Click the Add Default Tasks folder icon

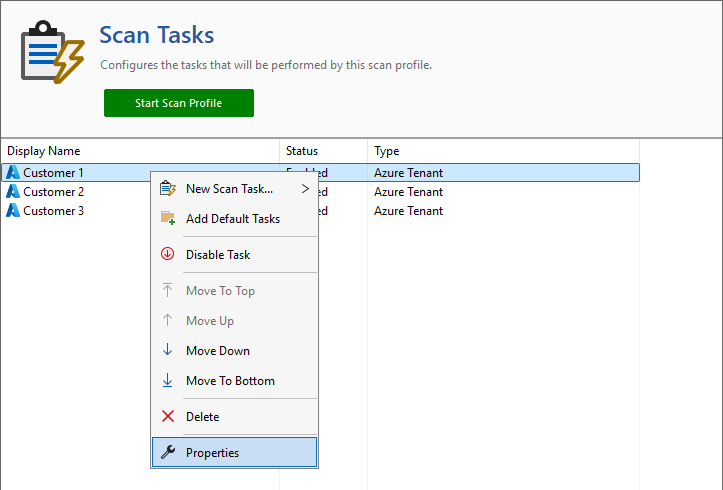pyautogui.click(x=167, y=219)
